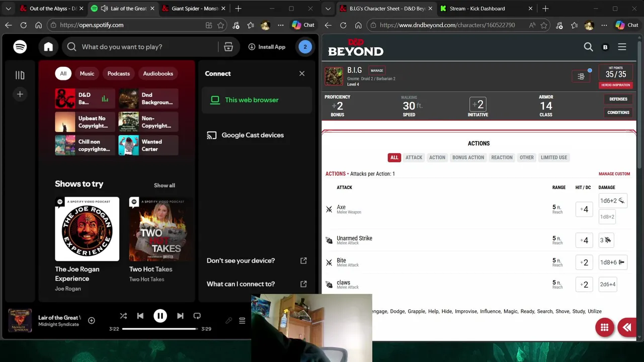
Task: Open Spotify Browse icon in search bar
Action: (x=228, y=47)
